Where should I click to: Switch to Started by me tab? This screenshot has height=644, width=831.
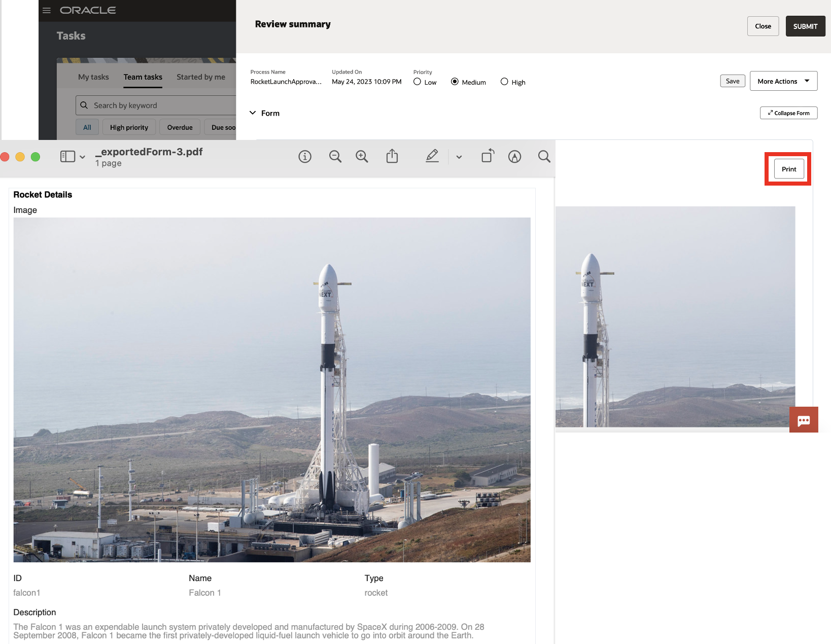(x=201, y=77)
